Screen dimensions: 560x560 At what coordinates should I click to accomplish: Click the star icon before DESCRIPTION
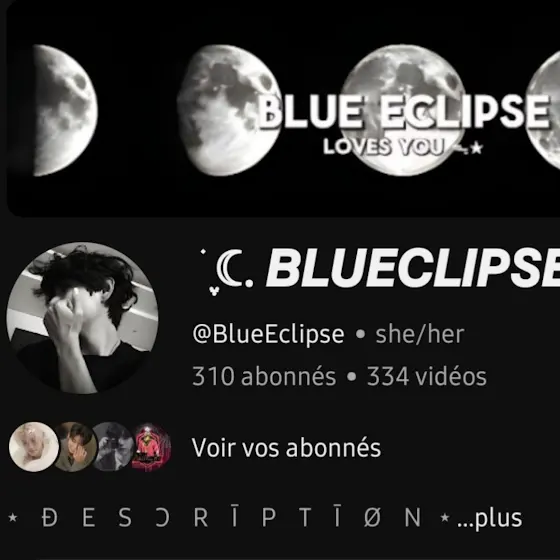click(13, 518)
